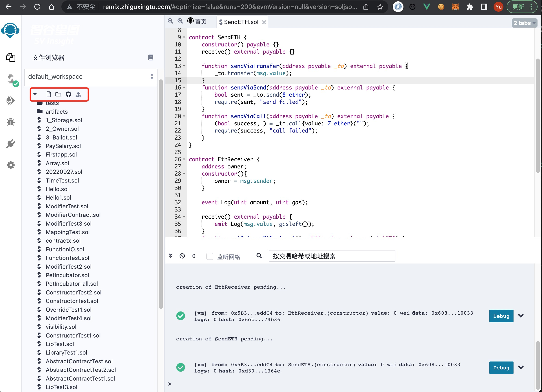Screen dimensions: 542x392
Task: Expand EthReceiver transaction details chevron
Action: pyautogui.click(x=521, y=316)
